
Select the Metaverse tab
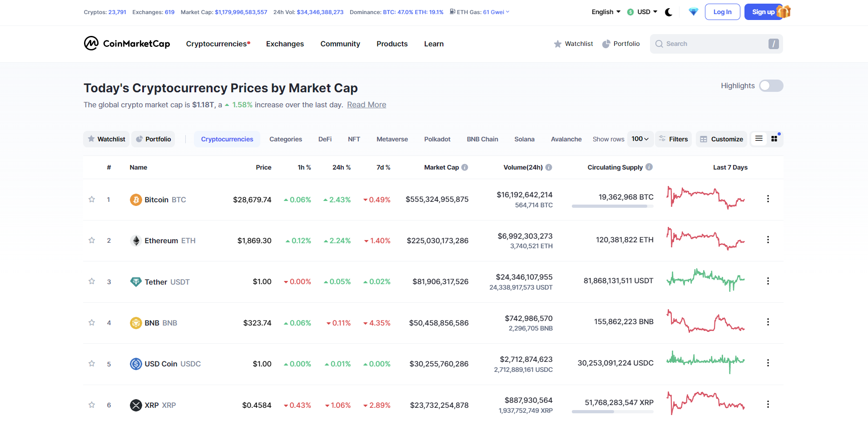[392, 139]
